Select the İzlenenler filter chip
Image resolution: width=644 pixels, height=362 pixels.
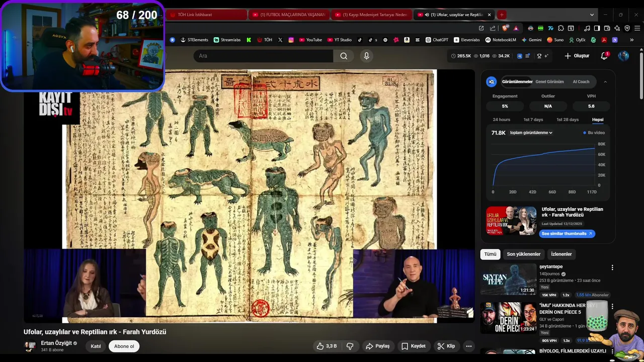(x=561, y=254)
